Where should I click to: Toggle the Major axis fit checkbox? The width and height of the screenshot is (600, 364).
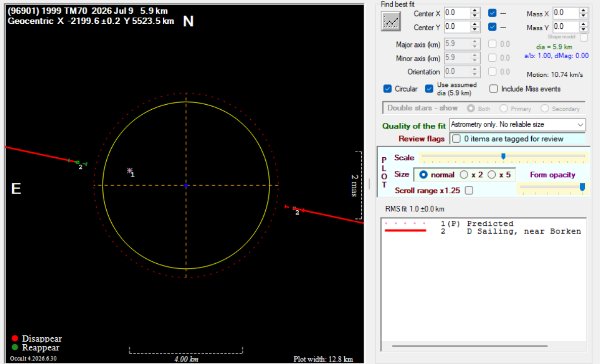click(492, 44)
